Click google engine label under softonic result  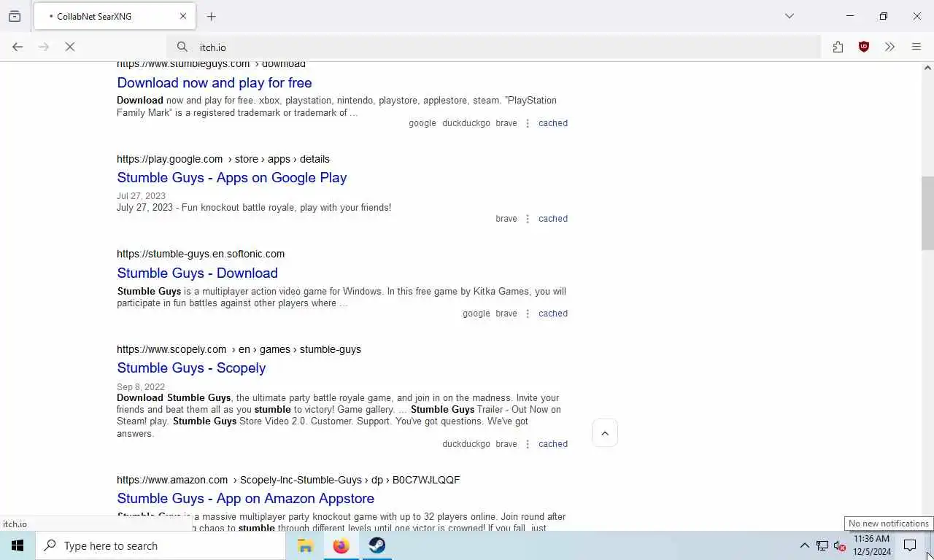tap(476, 314)
